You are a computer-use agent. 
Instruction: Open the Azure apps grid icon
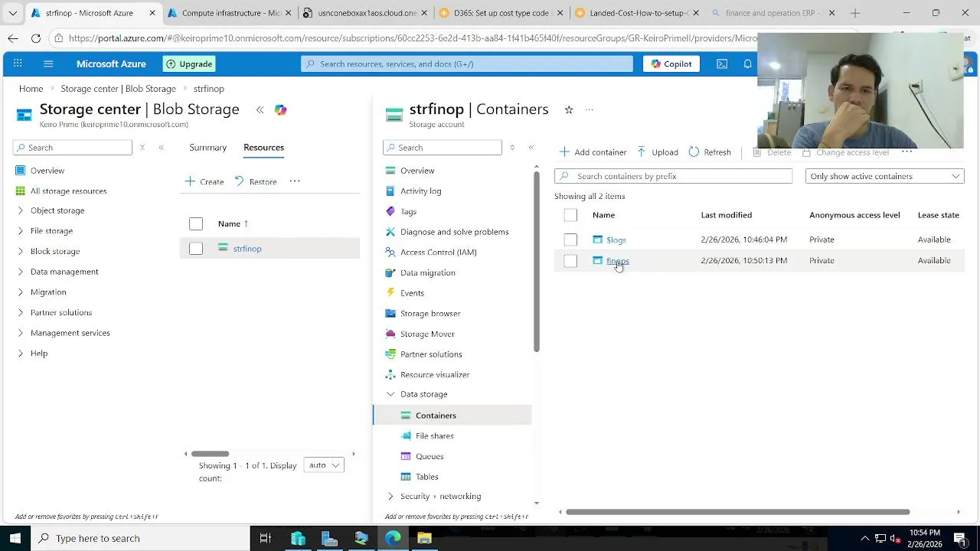pyautogui.click(x=18, y=64)
